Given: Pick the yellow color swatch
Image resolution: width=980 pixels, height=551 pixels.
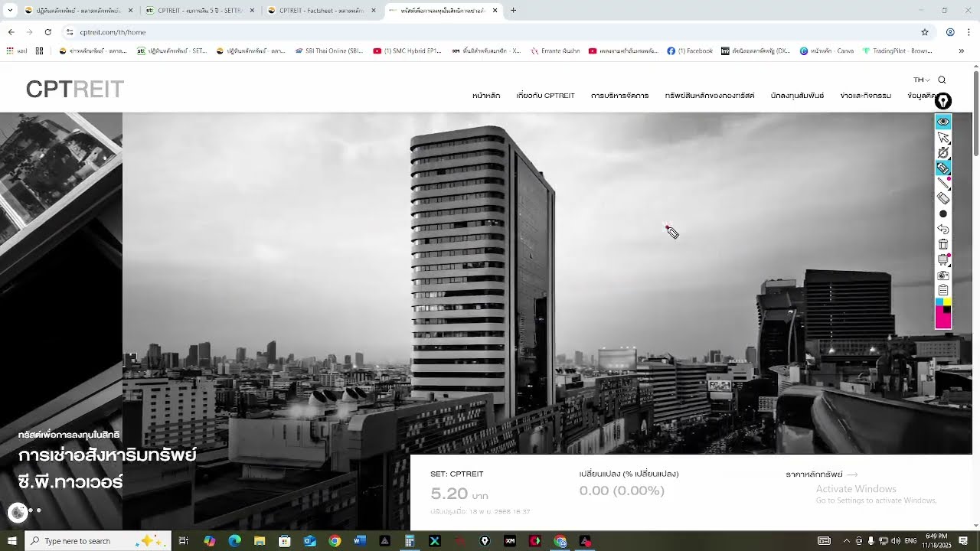Looking at the screenshot, I should coord(947,302).
